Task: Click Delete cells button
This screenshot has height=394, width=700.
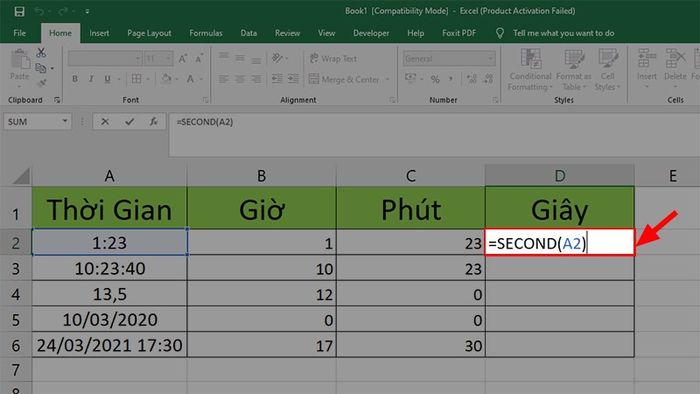Action: tap(675, 69)
